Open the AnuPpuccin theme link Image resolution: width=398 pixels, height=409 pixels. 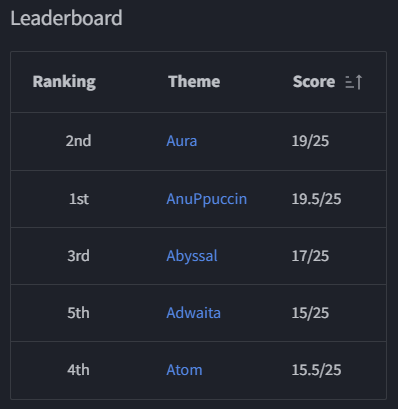coord(207,199)
